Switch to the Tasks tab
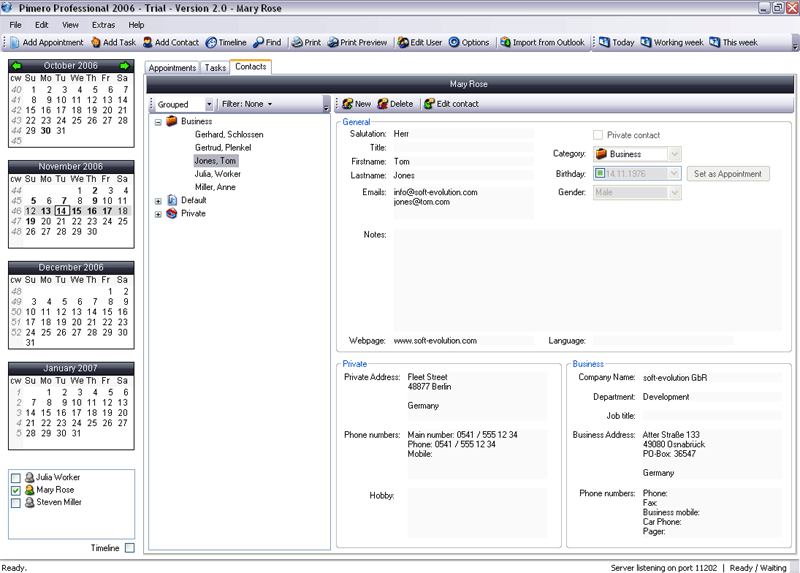800x573 pixels. tap(215, 68)
